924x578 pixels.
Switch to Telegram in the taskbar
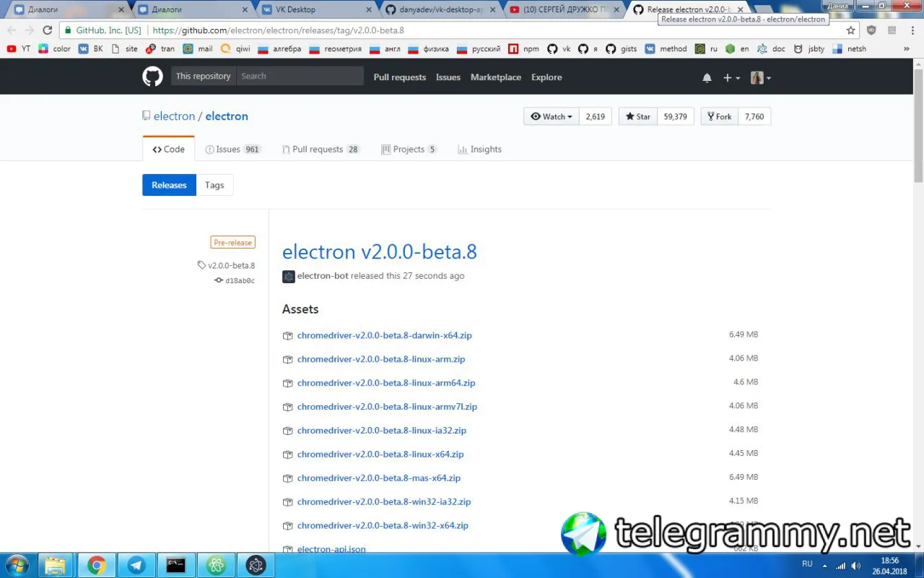click(136, 565)
